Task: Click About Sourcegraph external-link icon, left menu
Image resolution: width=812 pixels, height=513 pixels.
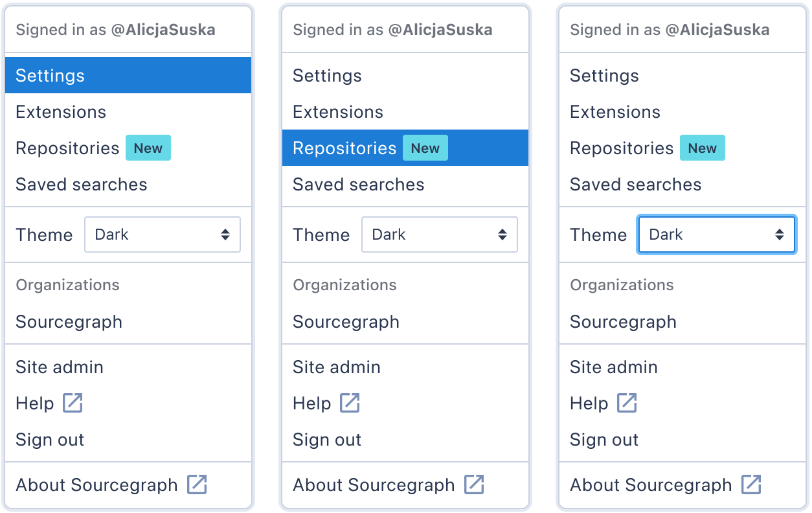Action: [197, 484]
